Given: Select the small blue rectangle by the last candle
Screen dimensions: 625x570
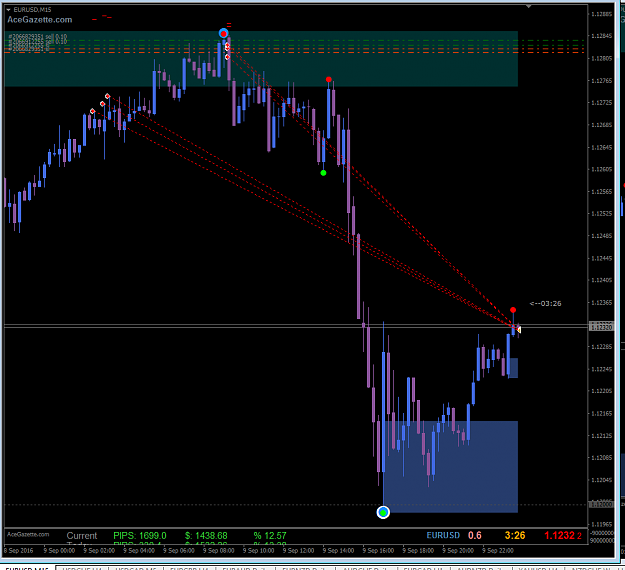Looking at the screenshot, I should (x=513, y=368).
